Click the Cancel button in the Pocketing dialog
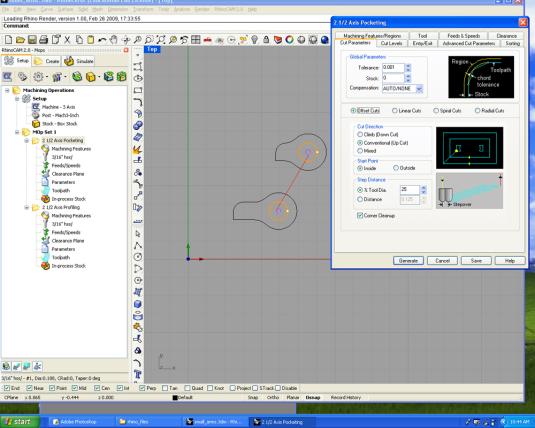This screenshot has width=535, height=428. [x=442, y=261]
